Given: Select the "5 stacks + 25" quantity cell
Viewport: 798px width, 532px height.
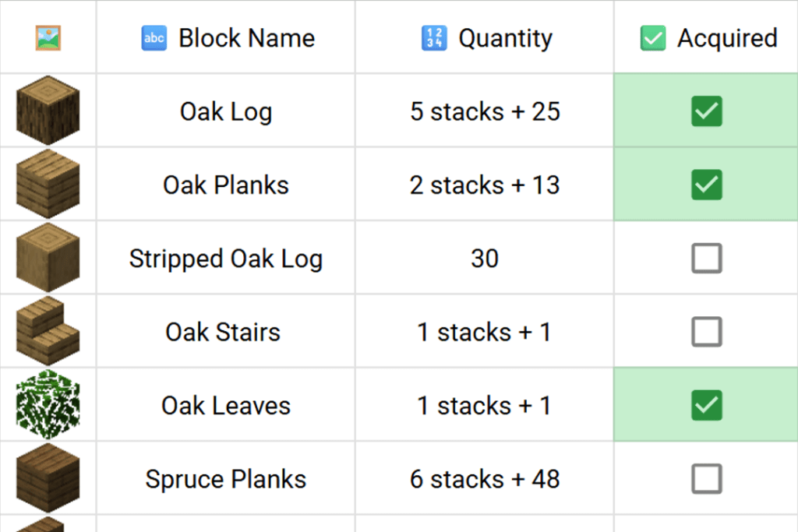Looking at the screenshot, I should click(x=485, y=111).
